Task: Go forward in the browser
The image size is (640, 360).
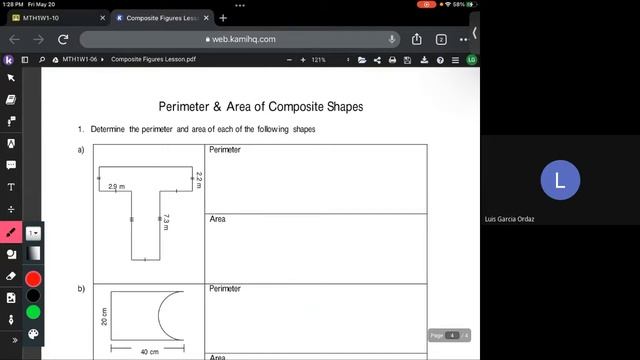Action: tap(38, 40)
